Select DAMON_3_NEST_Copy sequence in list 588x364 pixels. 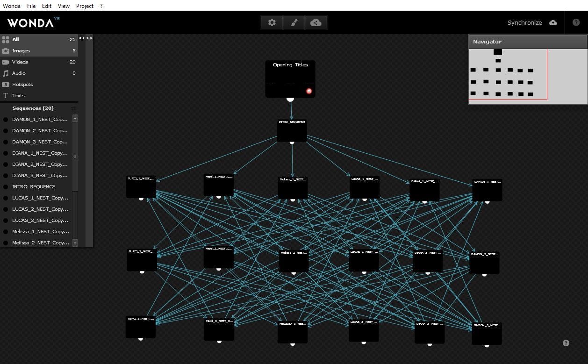pyautogui.click(x=36, y=142)
